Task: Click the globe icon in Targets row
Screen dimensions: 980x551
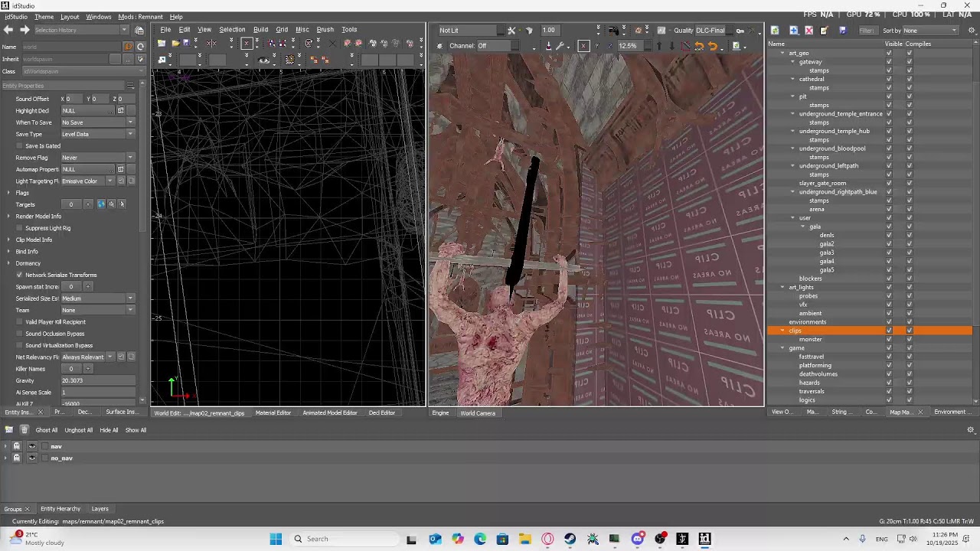Action: point(101,204)
